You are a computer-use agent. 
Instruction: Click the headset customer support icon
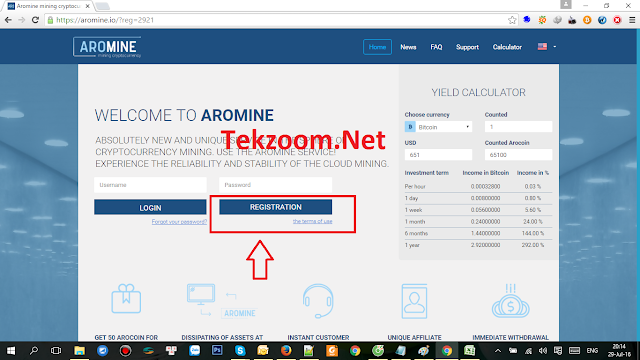point(318,301)
